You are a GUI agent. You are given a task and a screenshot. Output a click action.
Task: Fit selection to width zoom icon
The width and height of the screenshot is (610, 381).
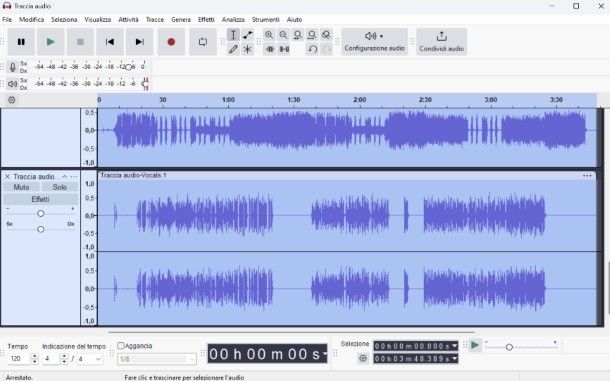[298, 35]
